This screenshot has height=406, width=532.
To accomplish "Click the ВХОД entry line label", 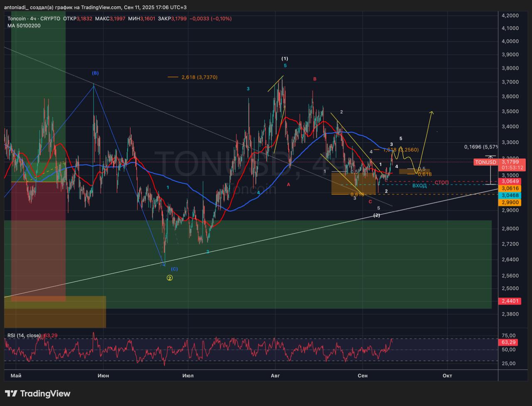I will click(x=419, y=186).
